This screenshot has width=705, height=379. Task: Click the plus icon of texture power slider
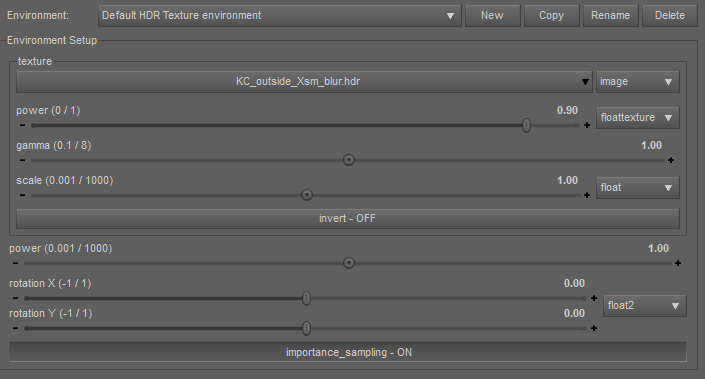pyautogui.click(x=587, y=125)
